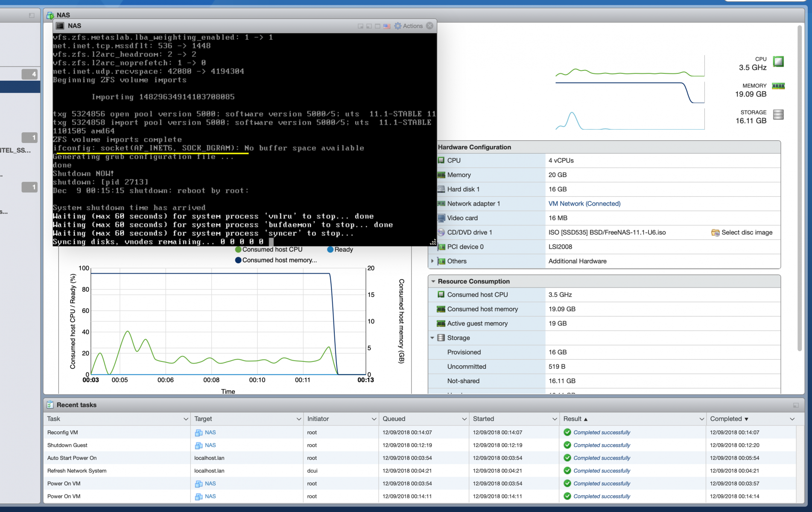Screen dimensions: 812x512
Task: Collapse the left navigator panel
Action: 32,15
